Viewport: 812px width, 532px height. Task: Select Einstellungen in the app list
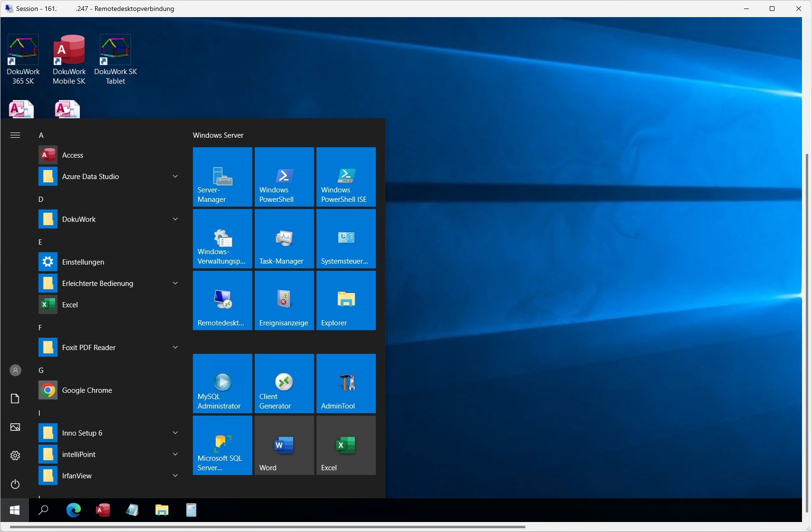point(83,262)
